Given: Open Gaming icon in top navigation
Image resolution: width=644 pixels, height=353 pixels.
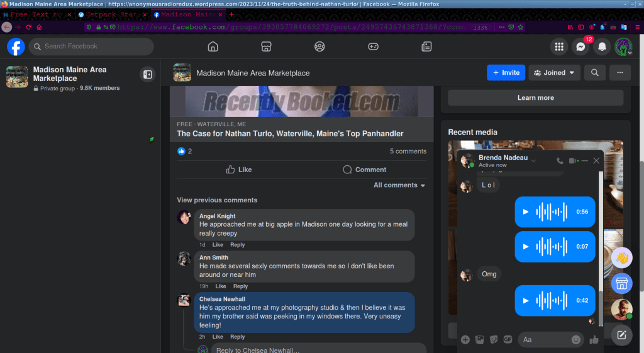Looking at the screenshot, I should click(373, 46).
